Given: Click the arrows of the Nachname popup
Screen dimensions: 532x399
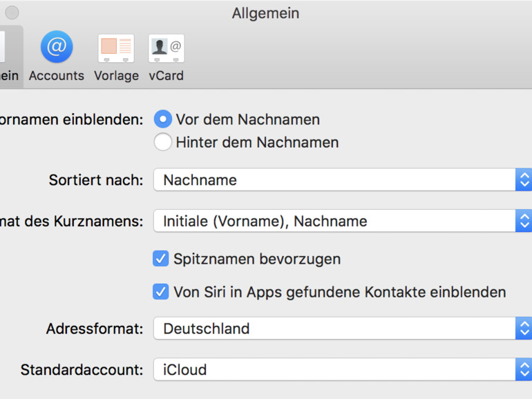Looking at the screenshot, I should tap(524, 180).
